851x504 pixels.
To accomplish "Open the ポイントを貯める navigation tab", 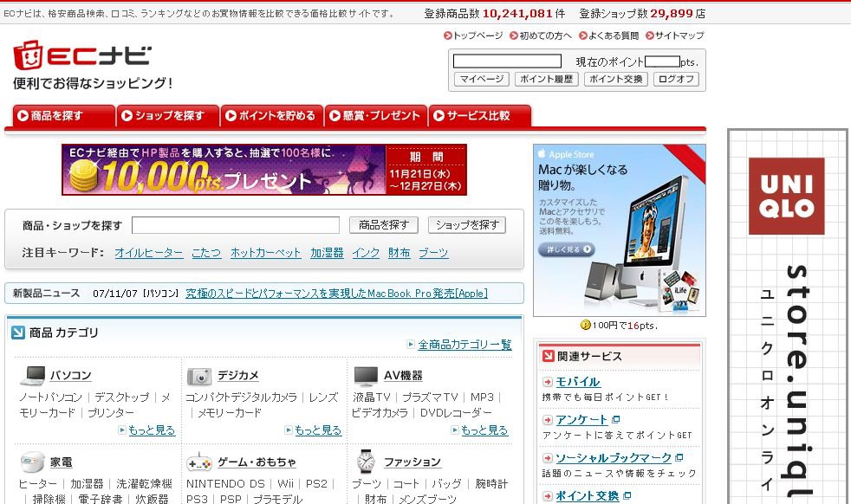I will click(x=272, y=115).
